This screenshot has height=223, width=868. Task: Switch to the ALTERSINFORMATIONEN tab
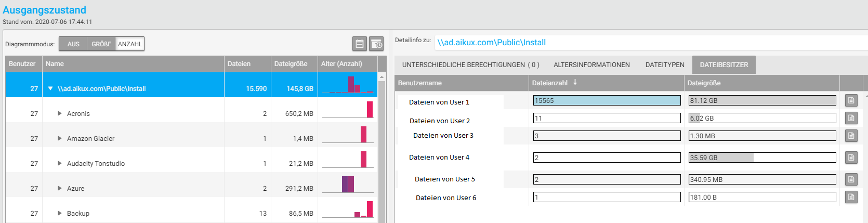[591, 65]
